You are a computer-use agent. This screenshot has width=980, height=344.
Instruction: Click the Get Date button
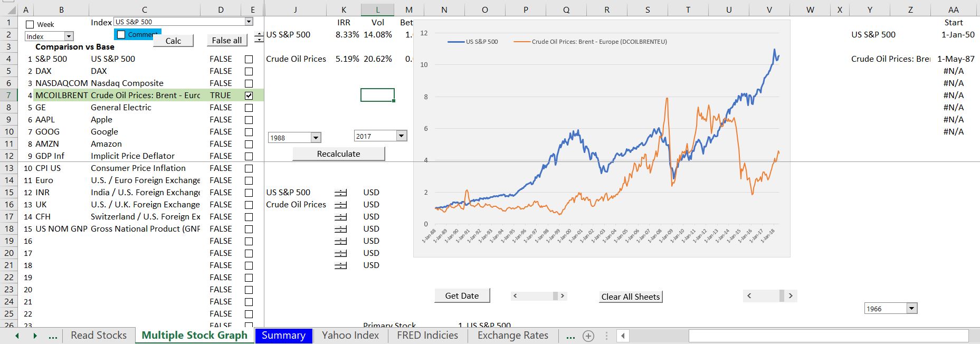click(462, 295)
